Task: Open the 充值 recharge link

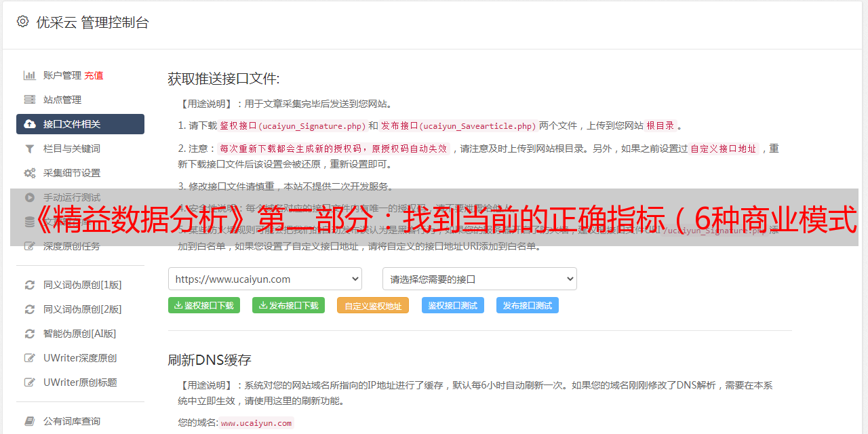Action: (94, 75)
